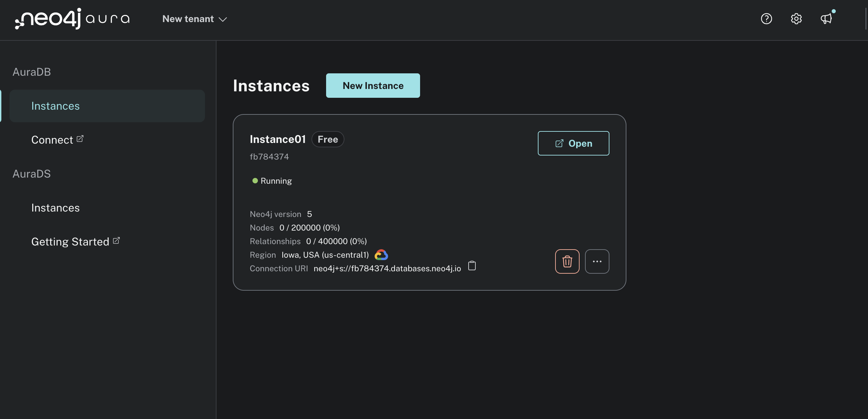Open the ellipsis options menu on Instance01

597,261
